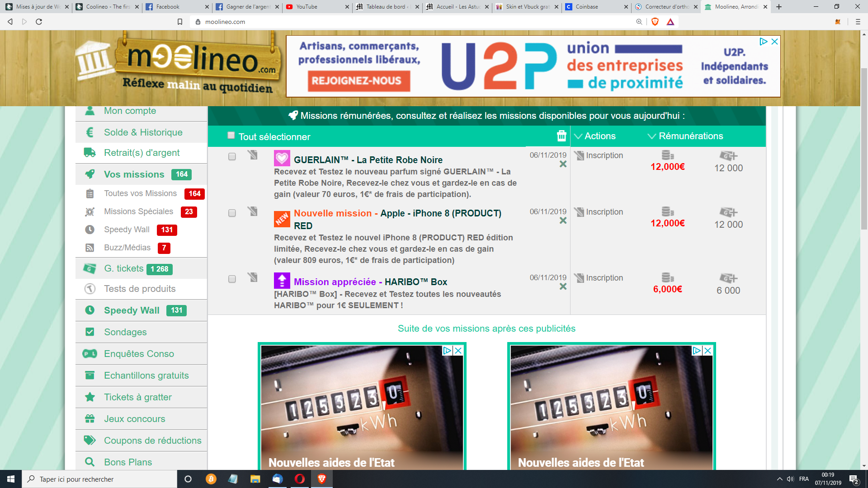
Task: Remove the iPhone 8 mission via X
Action: [563, 221]
